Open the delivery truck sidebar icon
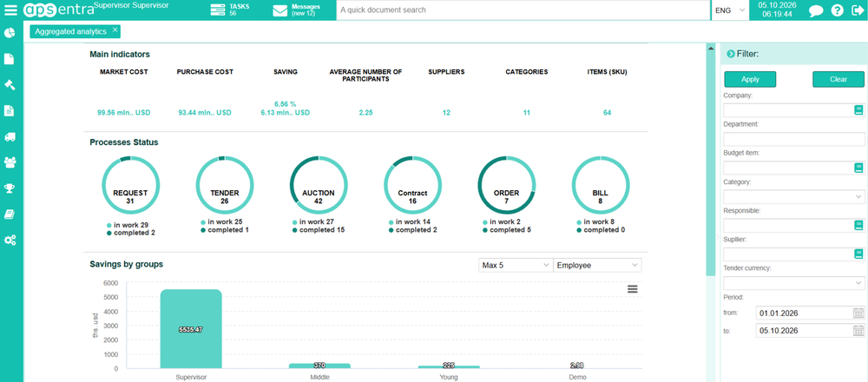Viewport: 868px width, 382px height. (10, 137)
